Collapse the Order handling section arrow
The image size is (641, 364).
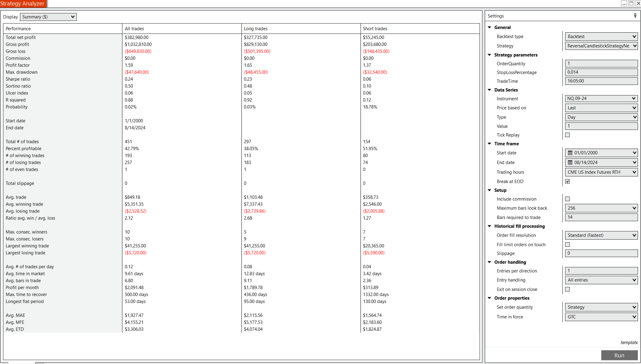click(x=489, y=262)
